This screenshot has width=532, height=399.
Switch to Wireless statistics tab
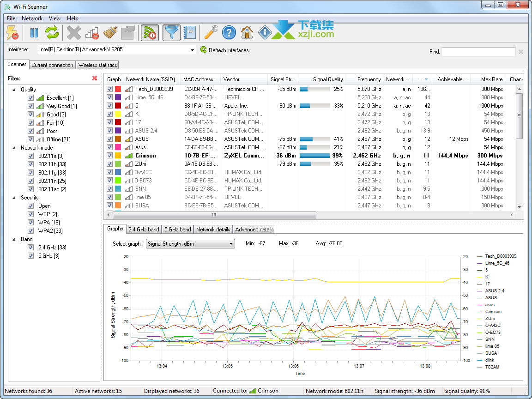tap(98, 65)
